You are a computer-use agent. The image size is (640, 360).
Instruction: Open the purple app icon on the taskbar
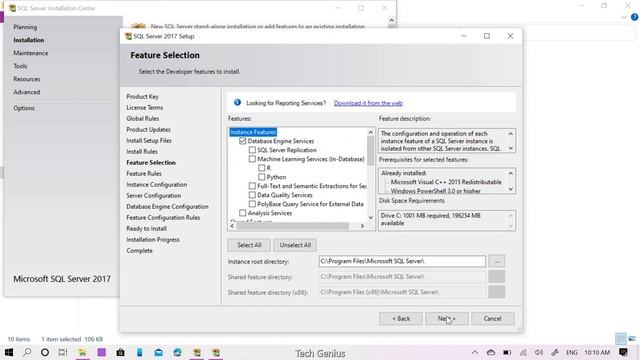tap(102, 352)
